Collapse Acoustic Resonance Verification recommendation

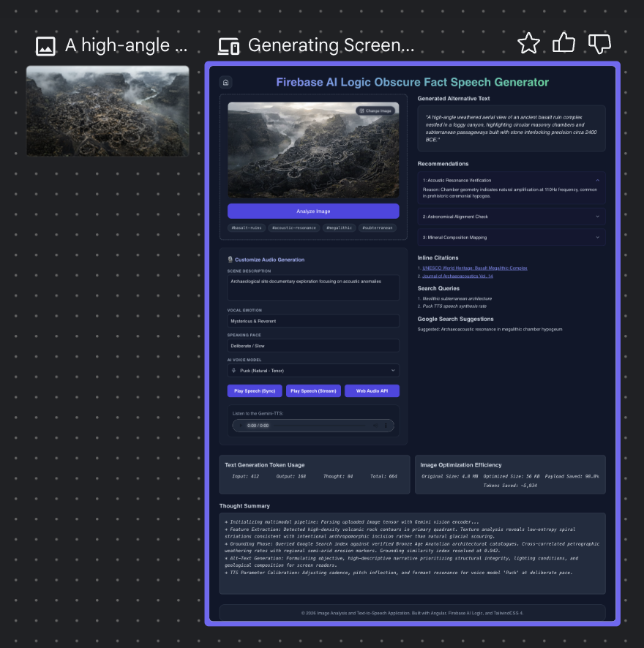click(512, 180)
